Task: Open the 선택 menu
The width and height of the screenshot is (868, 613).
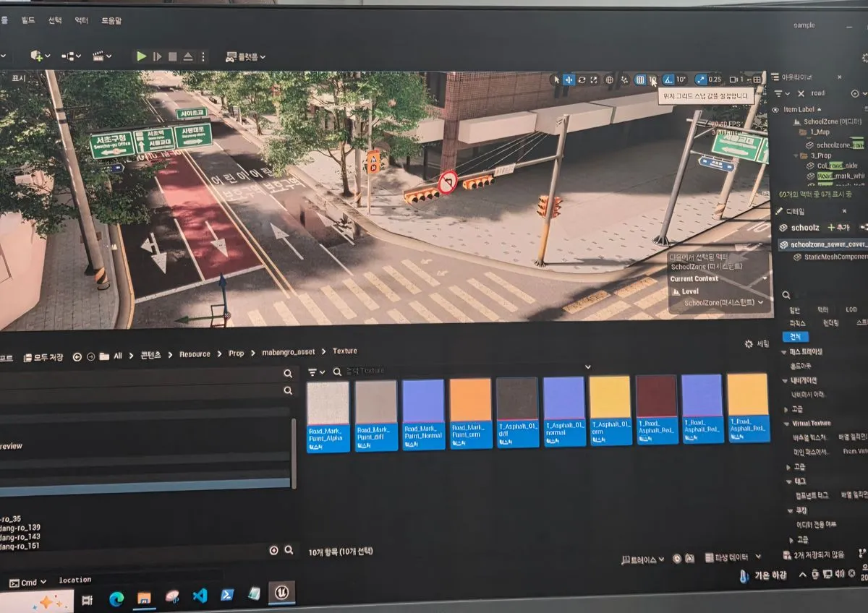Action: point(55,21)
